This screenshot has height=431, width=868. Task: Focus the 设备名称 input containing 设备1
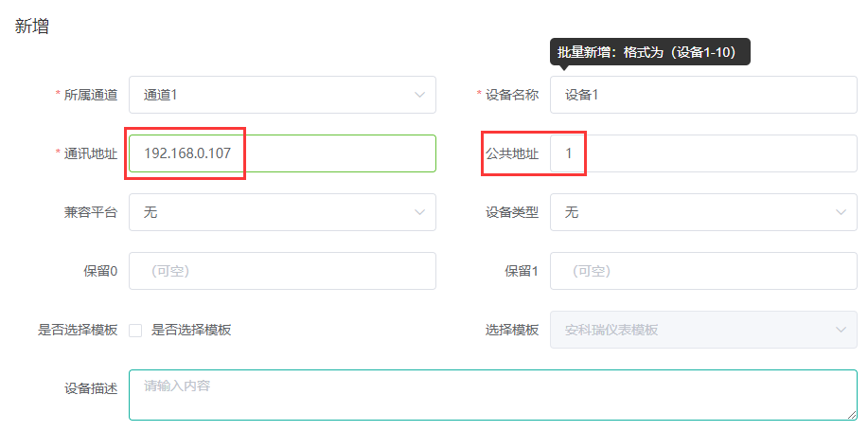click(703, 95)
